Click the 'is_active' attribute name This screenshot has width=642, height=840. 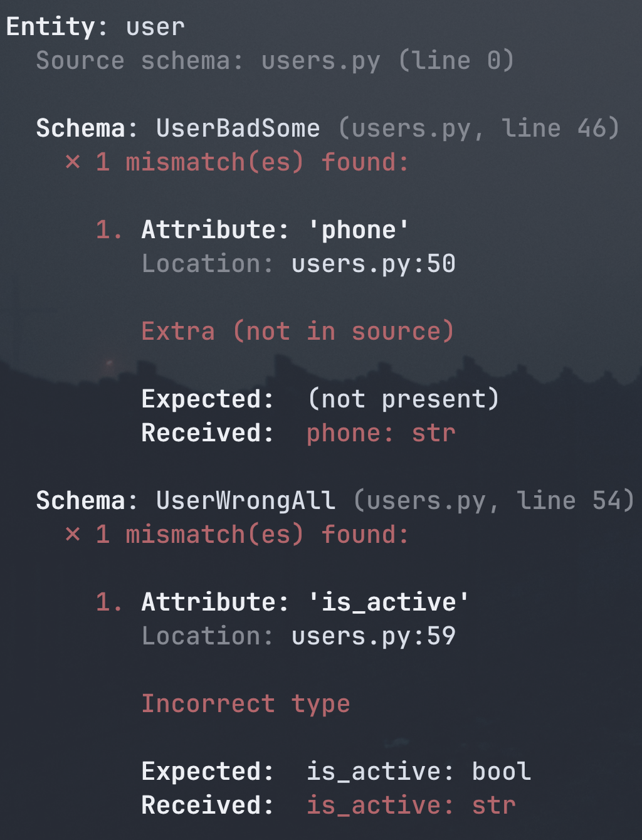tap(388, 602)
